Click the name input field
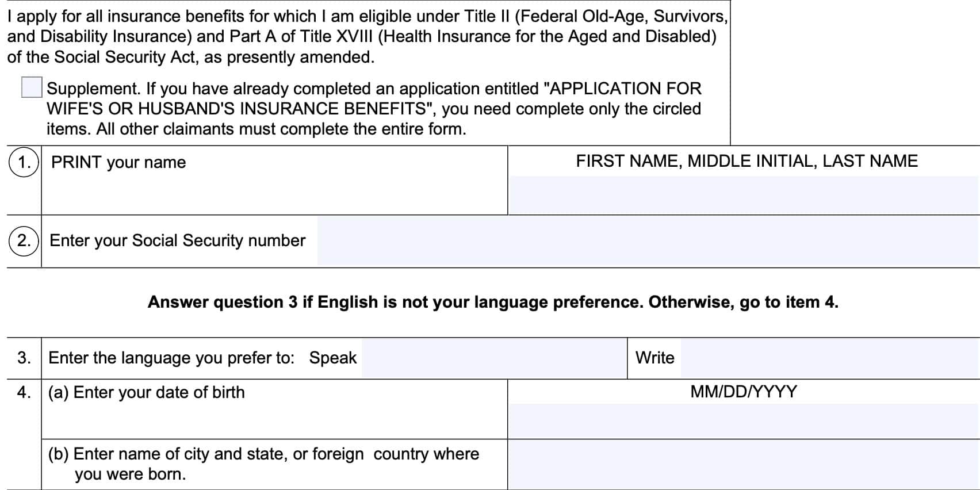Viewport: 980px width, 490px height. point(743,196)
